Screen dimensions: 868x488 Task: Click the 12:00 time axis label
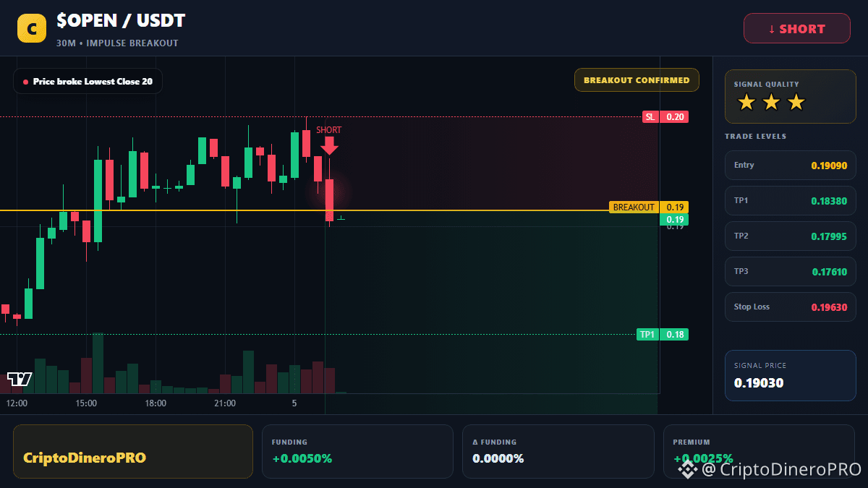tap(17, 403)
